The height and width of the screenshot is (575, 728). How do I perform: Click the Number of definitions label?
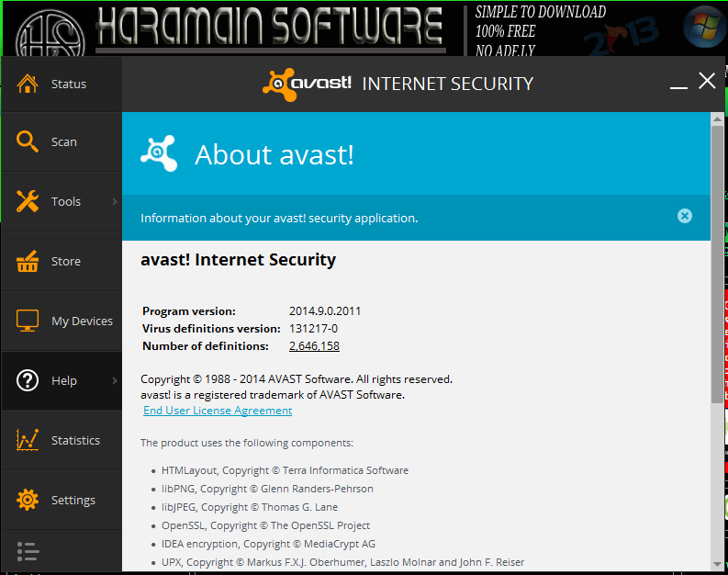[x=206, y=346]
